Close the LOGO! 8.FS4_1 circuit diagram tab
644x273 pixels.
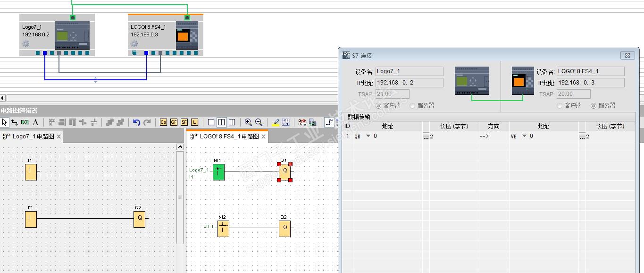point(264,136)
